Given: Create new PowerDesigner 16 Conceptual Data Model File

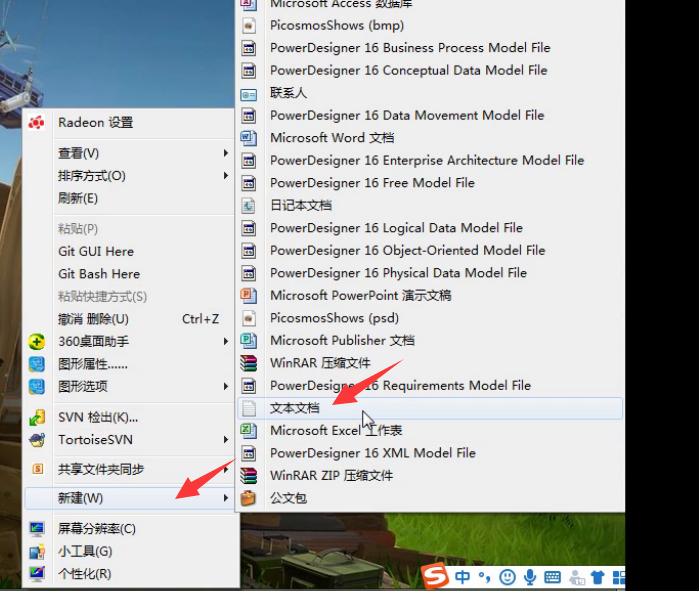Looking at the screenshot, I should pos(430,70).
